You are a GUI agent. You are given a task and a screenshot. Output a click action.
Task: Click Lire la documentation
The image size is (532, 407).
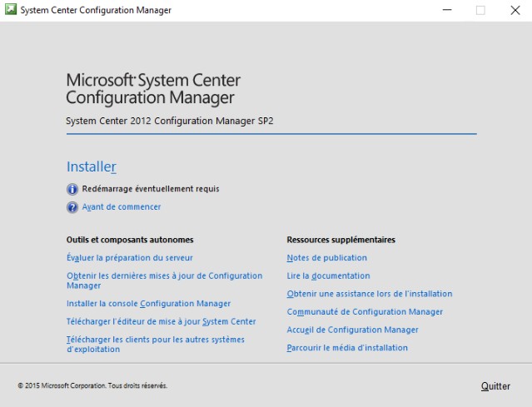tap(328, 275)
